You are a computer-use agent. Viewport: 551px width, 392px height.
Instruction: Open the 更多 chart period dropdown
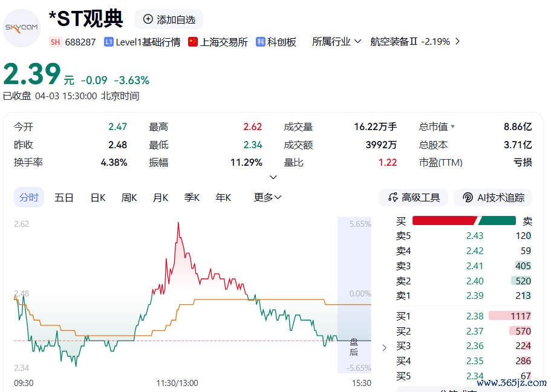pos(267,197)
